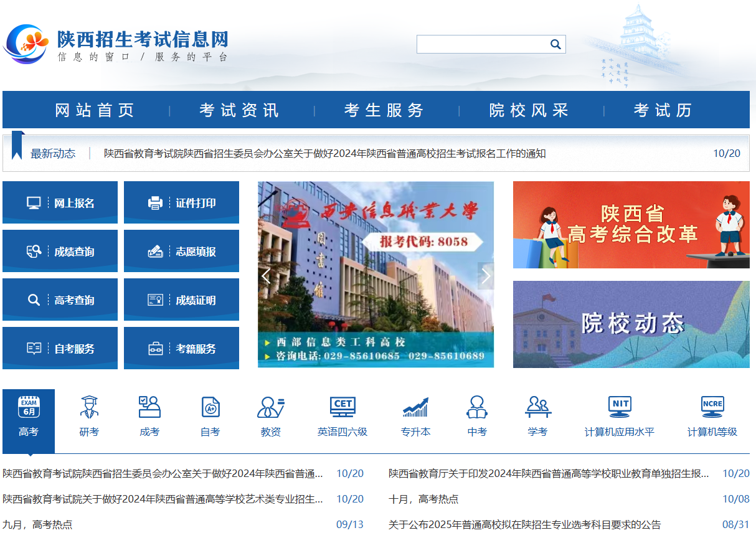Click the certificate icon for 成绩证明
The height and width of the screenshot is (543, 756).
[155, 300]
